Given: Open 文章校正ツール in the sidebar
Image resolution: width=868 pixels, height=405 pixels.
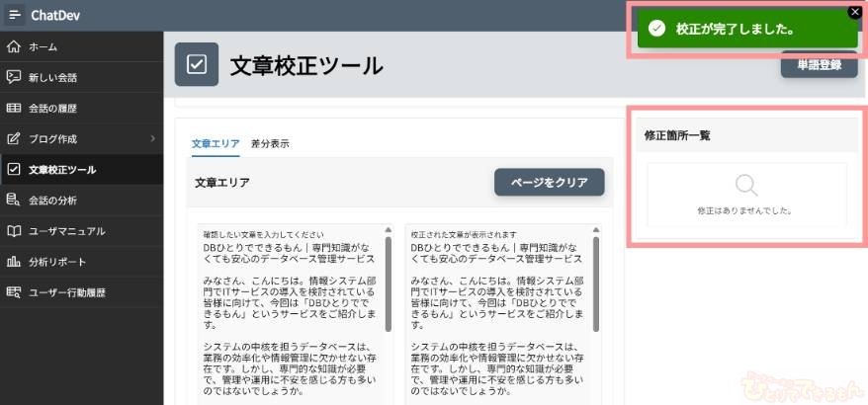Looking at the screenshot, I should pos(62,170).
